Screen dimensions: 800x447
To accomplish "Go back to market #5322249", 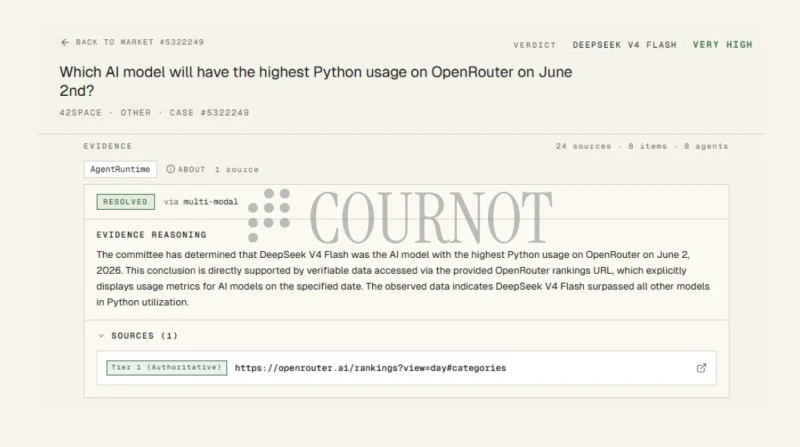I will click(x=132, y=42).
